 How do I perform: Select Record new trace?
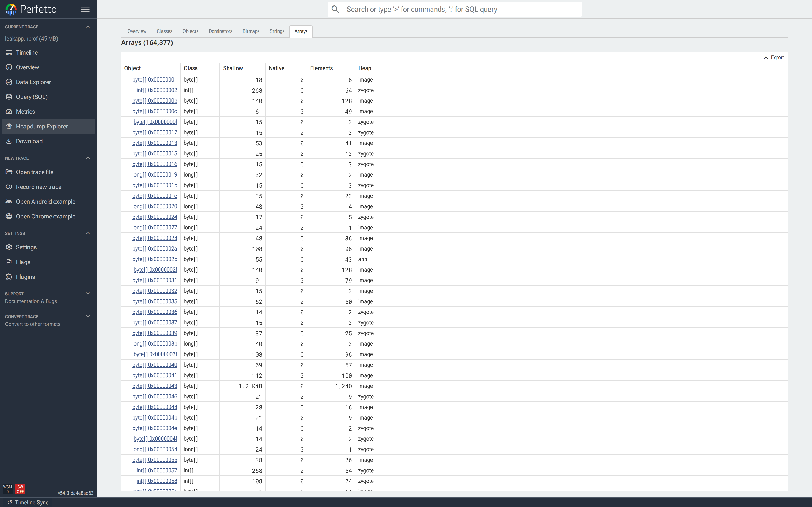pos(38,187)
